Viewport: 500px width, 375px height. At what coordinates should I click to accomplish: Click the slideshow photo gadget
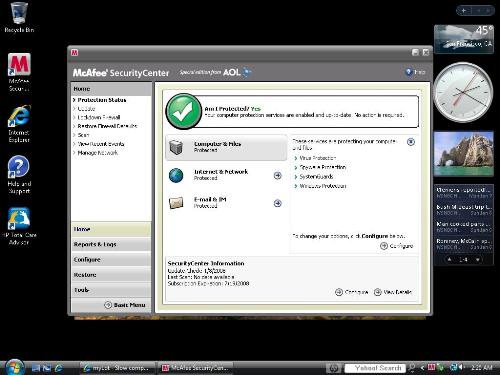(464, 153)
